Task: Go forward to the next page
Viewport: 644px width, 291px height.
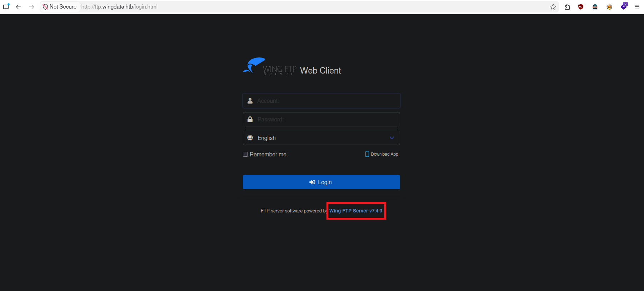Action: [31, 7]
